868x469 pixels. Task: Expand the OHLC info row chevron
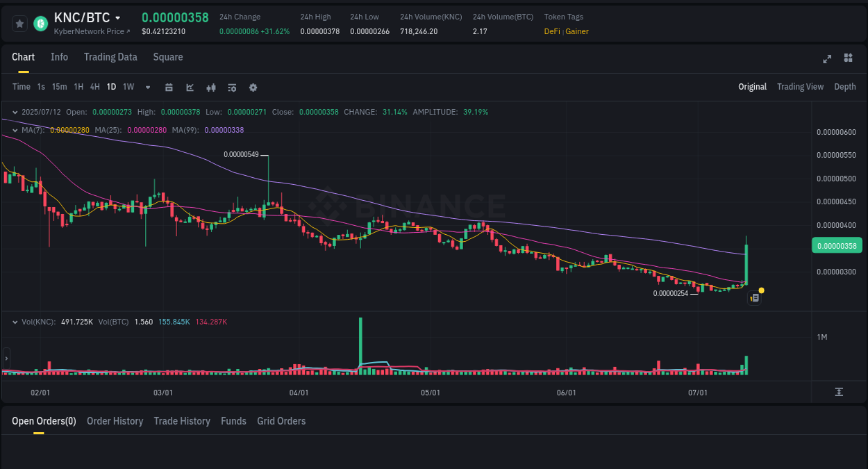(15, 112)
